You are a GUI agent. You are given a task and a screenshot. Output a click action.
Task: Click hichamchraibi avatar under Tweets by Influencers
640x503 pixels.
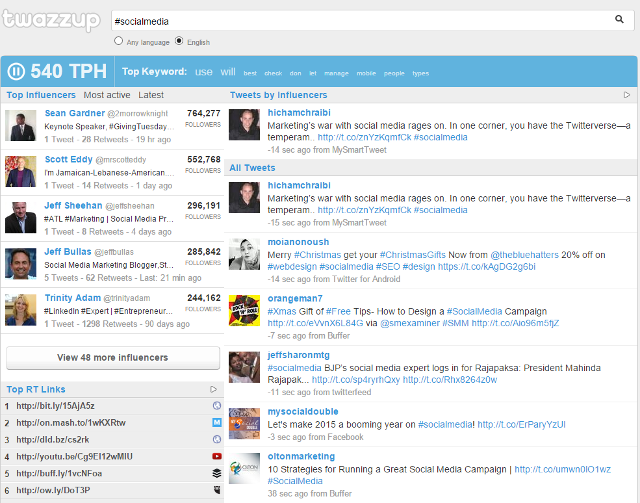click(x=244, y=125)
